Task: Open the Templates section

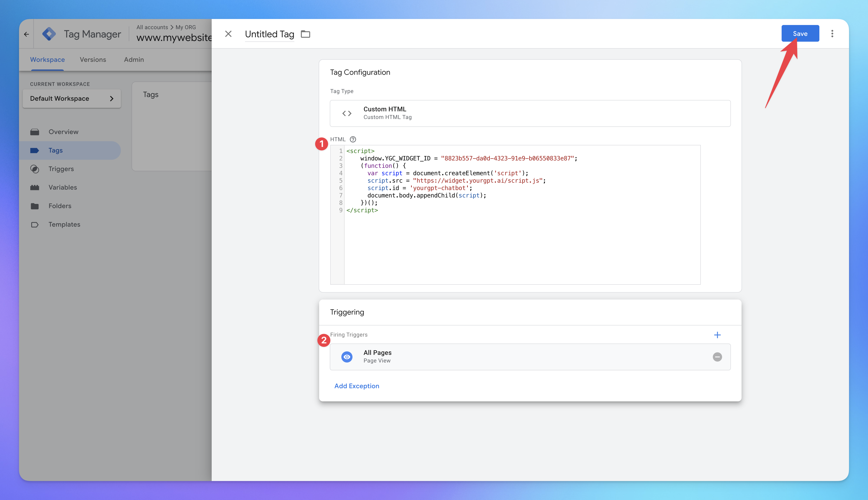Action: click(64, 224)
